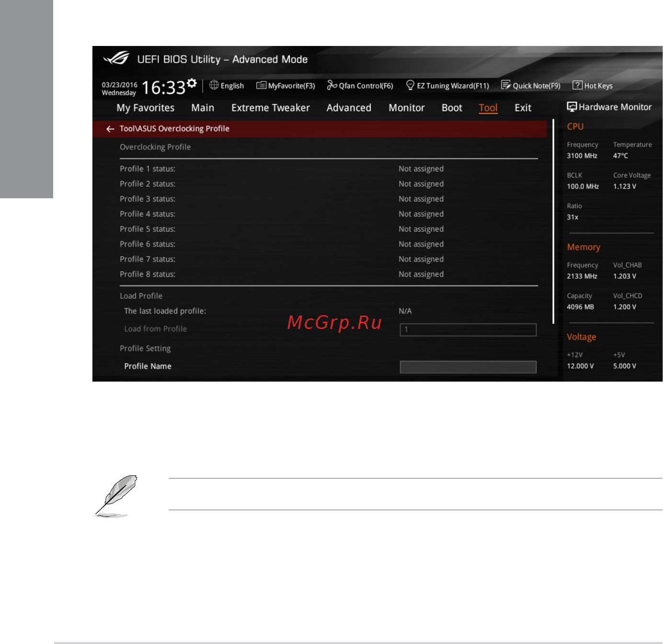Click the 'Load from Profile' label
663x644 pixels.
[156, 329]
